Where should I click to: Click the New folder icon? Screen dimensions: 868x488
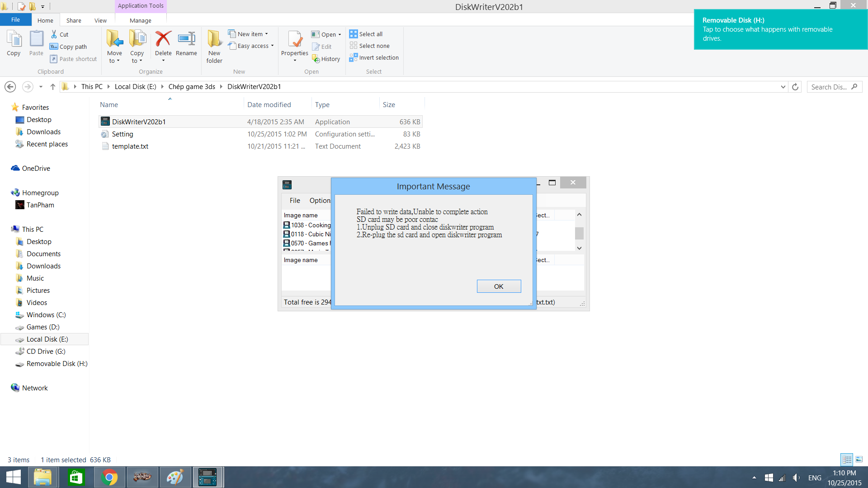point(214,39)
